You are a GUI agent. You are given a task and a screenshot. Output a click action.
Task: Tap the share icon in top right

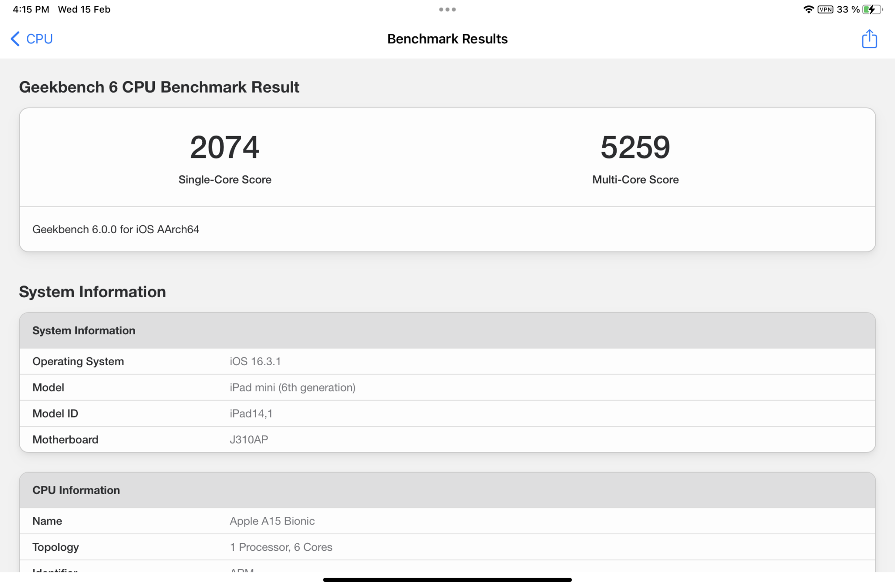[869, 39]
